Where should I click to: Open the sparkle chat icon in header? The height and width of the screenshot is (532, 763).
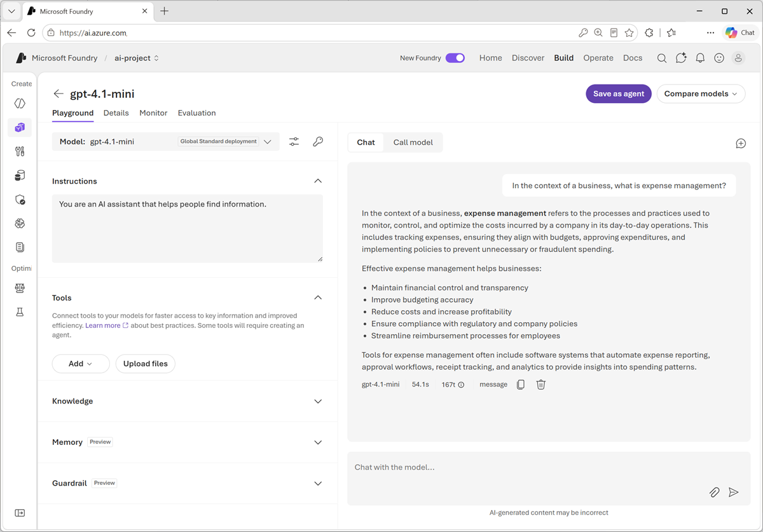(x=681, y=58)
